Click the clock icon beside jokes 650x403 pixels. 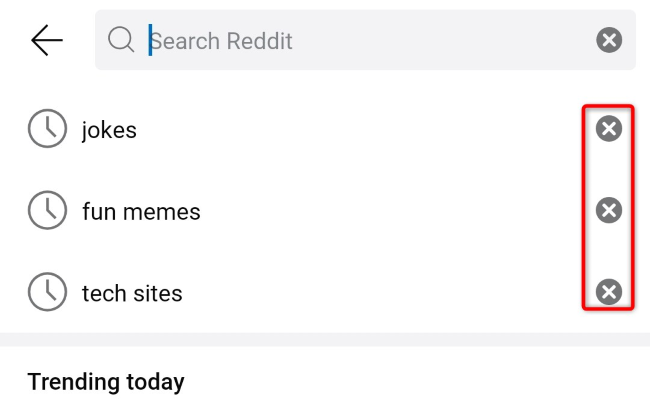click(x=46, y=129)
